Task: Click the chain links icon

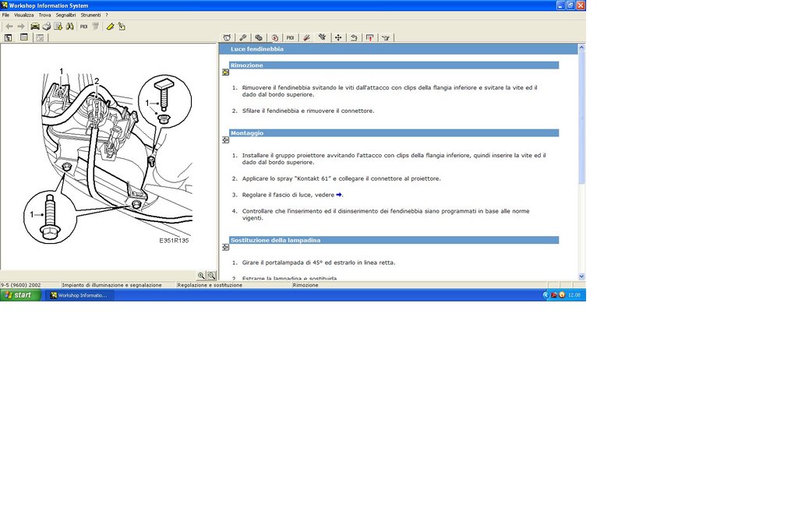Action: pos(259,37)
